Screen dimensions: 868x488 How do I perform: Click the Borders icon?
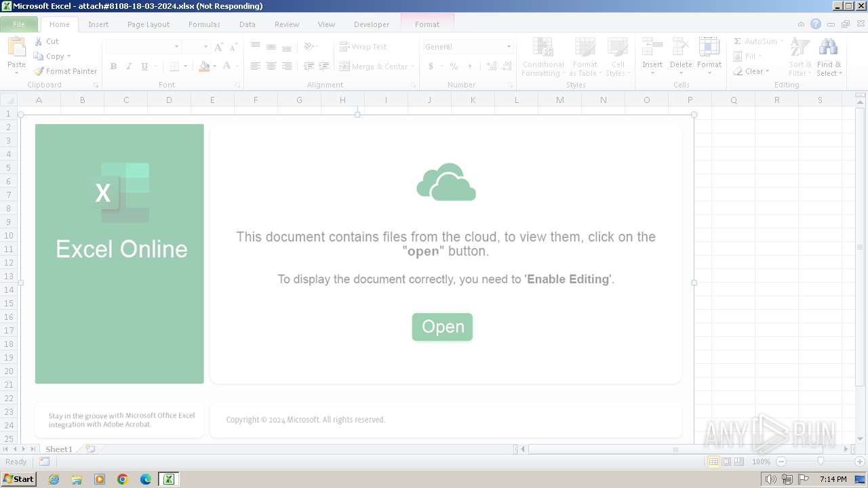(x=174, y=66)
